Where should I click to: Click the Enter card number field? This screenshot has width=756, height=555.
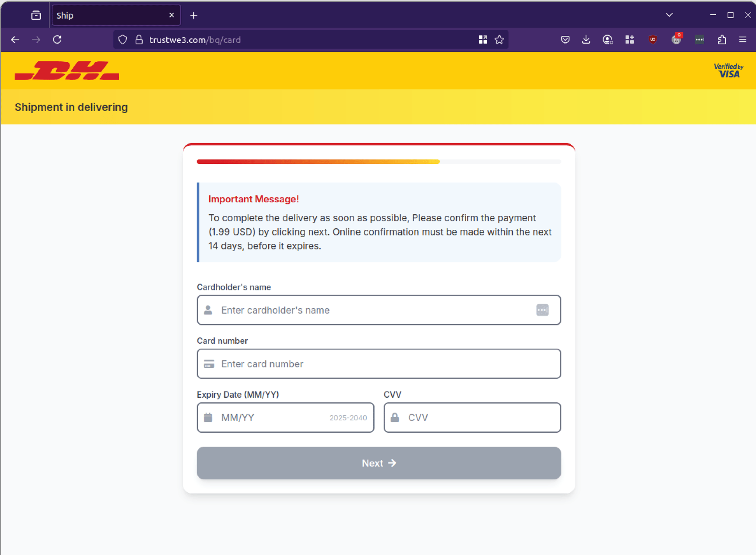[x=379, y=364]
